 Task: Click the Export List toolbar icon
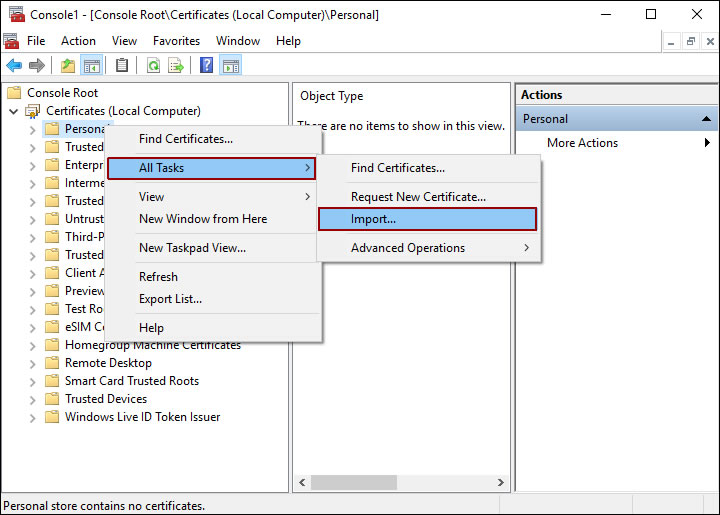176,66
